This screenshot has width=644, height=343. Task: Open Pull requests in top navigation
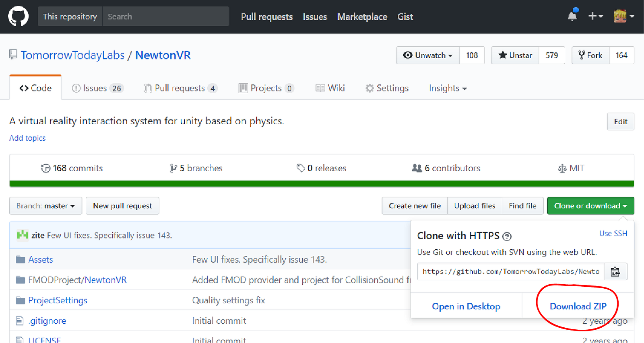pyautogui.click(x=267, y=16)
